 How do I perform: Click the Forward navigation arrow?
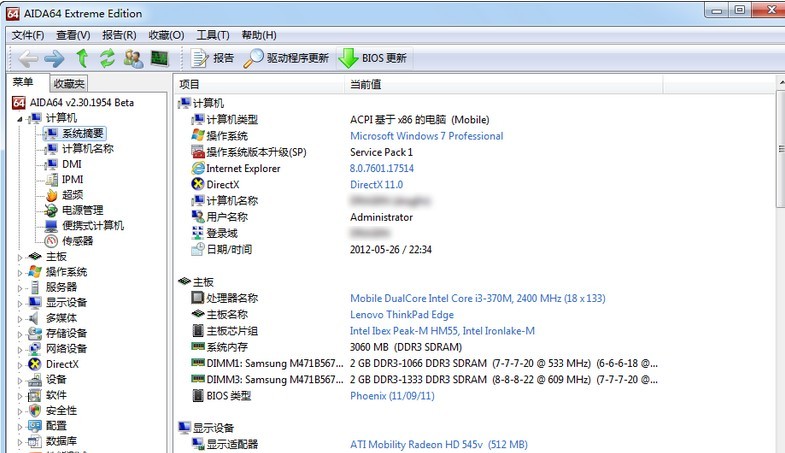pyautogui.click(x=54, y=59)
